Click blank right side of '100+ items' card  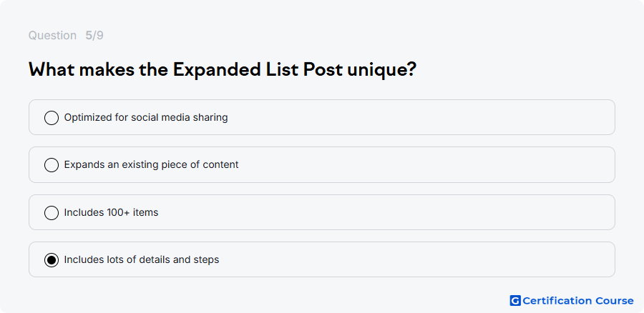pos(452,212)
